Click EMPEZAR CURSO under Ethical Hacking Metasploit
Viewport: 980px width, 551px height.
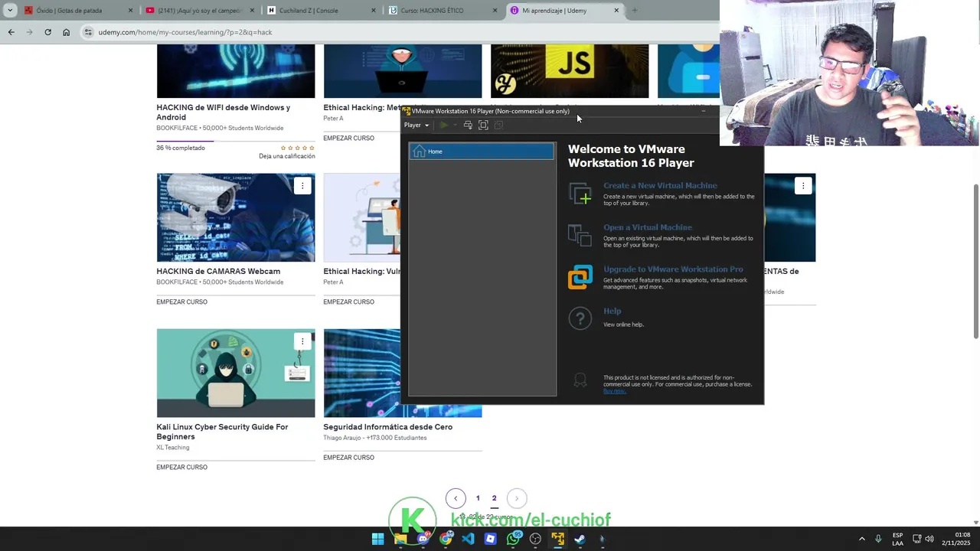click(348, 139)
